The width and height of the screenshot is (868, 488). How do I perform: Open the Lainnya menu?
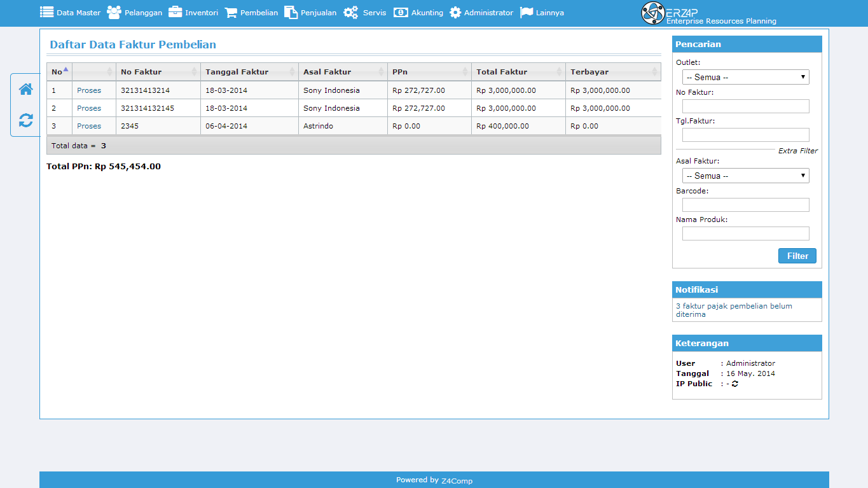point(542,13)
